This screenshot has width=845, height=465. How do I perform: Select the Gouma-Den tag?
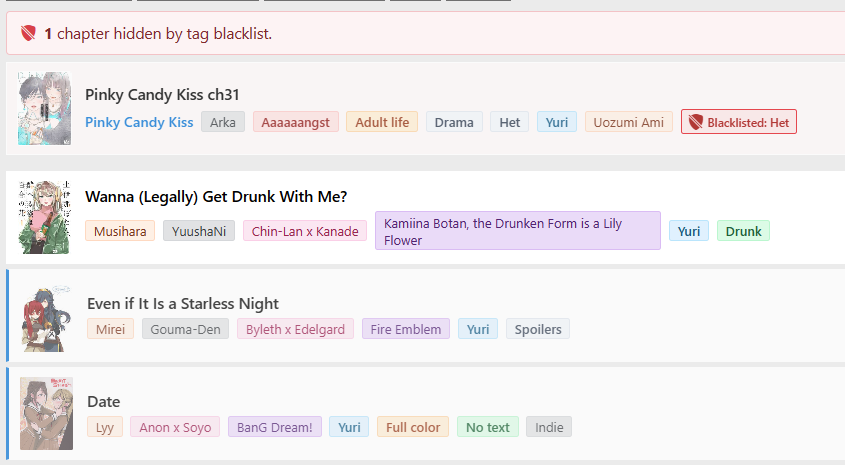coord(185,329)
